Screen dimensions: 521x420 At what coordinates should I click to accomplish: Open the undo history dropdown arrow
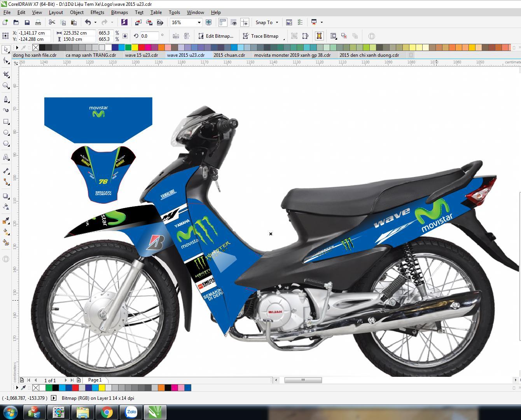(x=95, y=23)
